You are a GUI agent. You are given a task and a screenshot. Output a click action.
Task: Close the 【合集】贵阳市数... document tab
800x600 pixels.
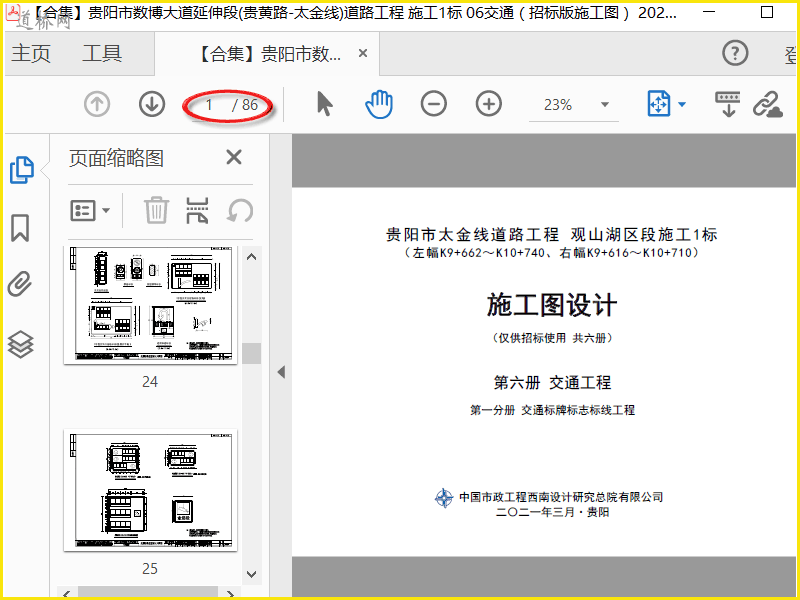[x=363, y=53]
